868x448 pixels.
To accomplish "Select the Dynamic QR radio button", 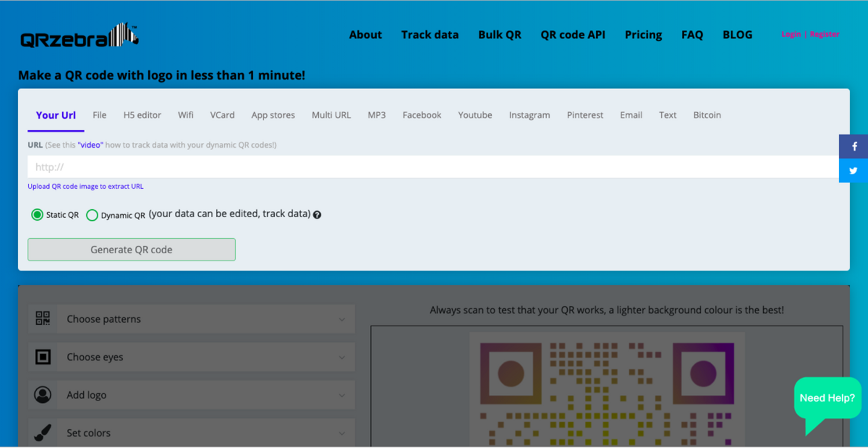I will point(92,215).
